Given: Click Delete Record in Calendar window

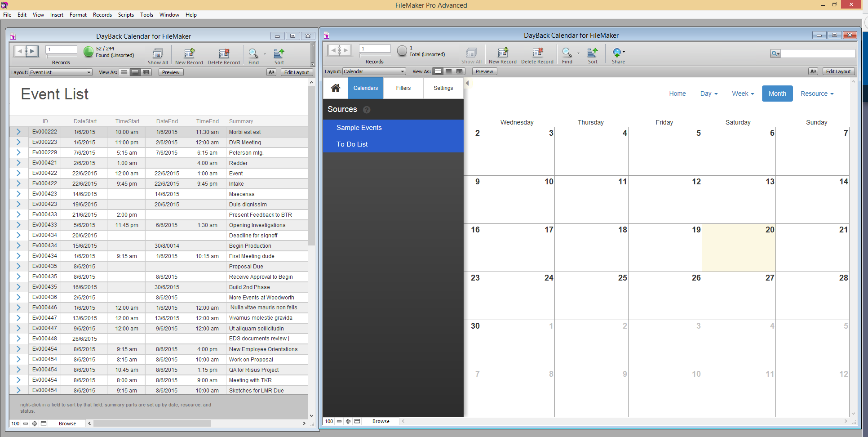Looking at the screenshot, I should coord(537,56).
